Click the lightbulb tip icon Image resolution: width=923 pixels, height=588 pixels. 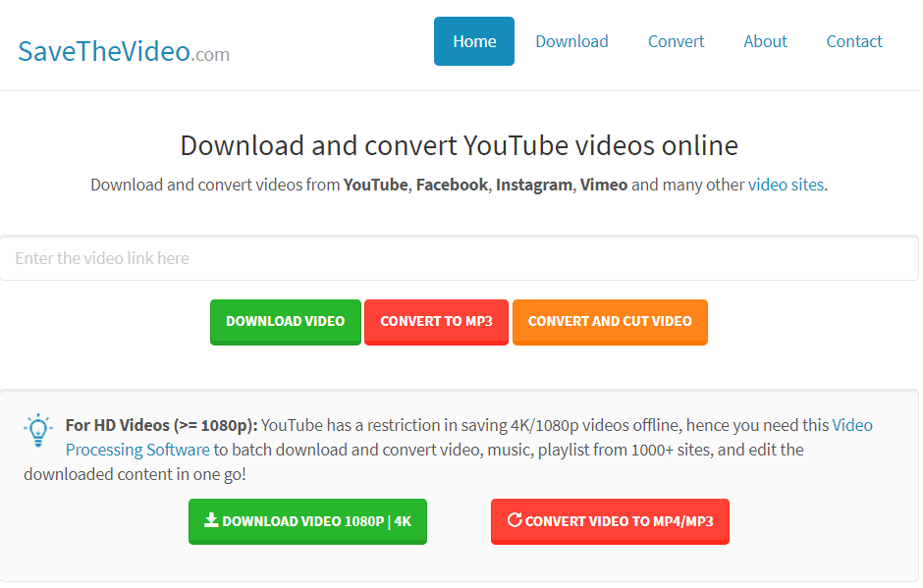click(38, 430)
